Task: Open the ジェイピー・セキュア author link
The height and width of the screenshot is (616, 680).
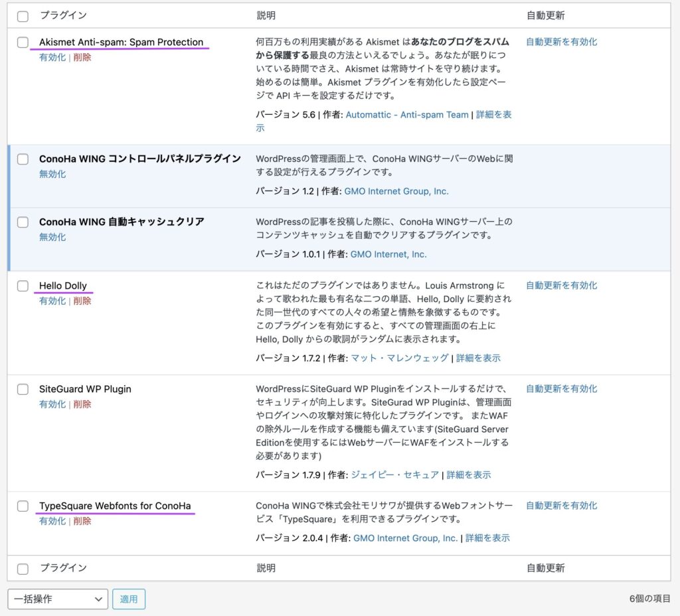Action: [394, 475]
